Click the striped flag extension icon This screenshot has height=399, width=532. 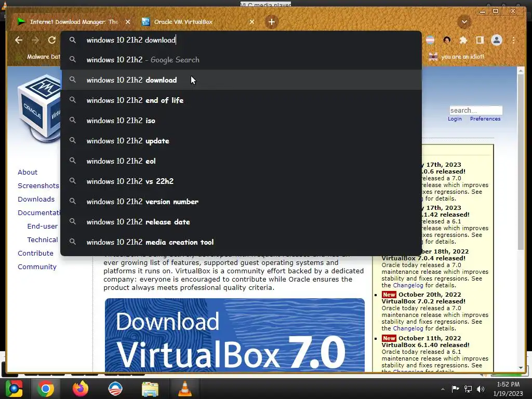(430, 40)
